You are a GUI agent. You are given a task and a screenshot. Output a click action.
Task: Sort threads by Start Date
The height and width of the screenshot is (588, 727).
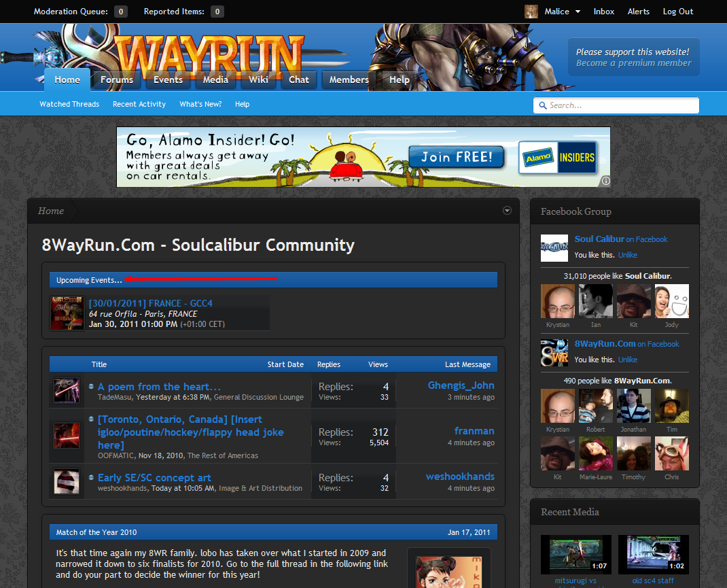tap(285, 364)
